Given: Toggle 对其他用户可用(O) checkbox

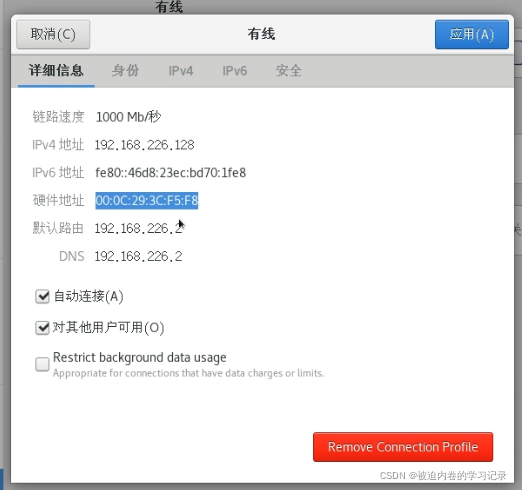Looking at the screenshot, I should [42, 328].
